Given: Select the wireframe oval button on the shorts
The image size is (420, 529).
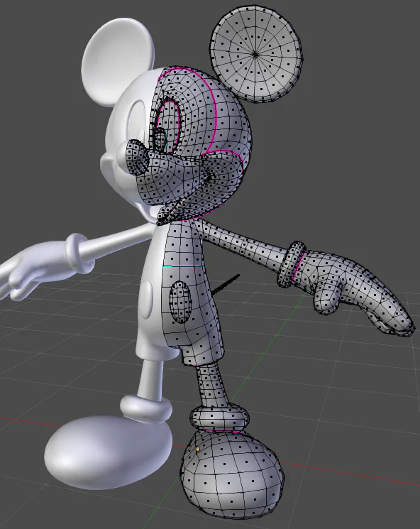Looking at the screenshot, I should coord(180,302).
